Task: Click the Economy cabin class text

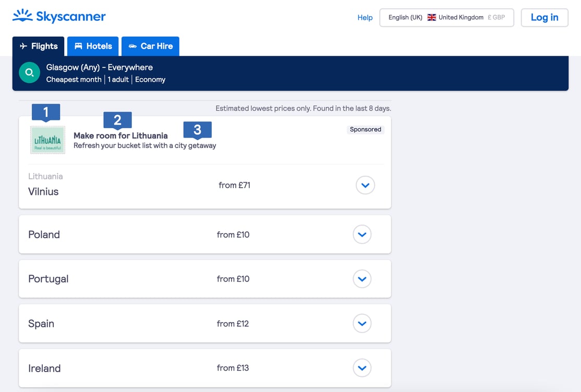Action: [x=150, y=80]
